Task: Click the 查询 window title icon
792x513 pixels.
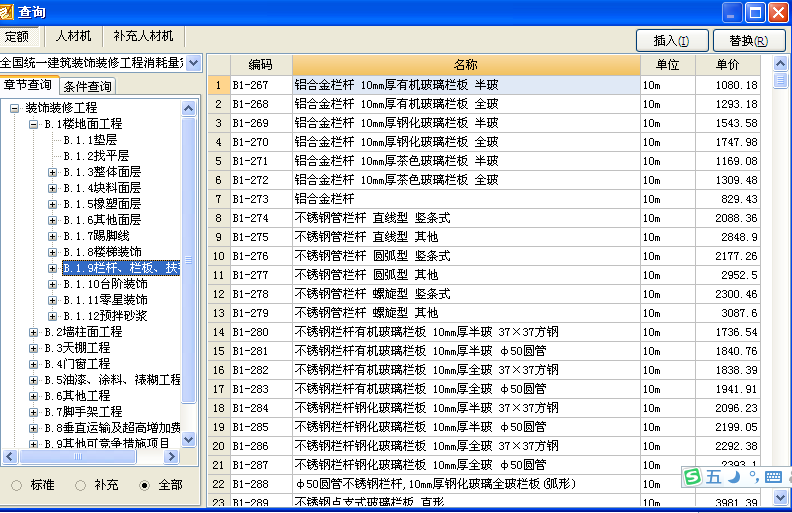Action: point(6,12)
